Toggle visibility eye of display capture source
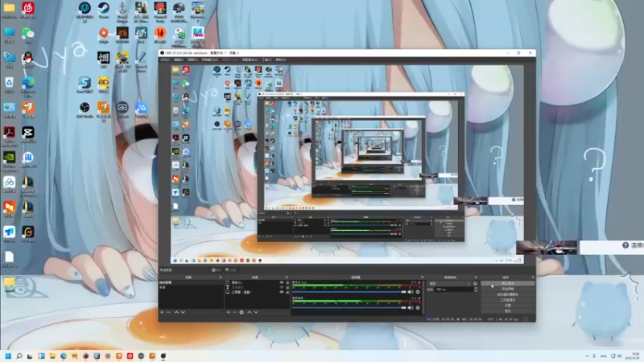The width and height of the screenshot is (644, 362). (282, 292)
